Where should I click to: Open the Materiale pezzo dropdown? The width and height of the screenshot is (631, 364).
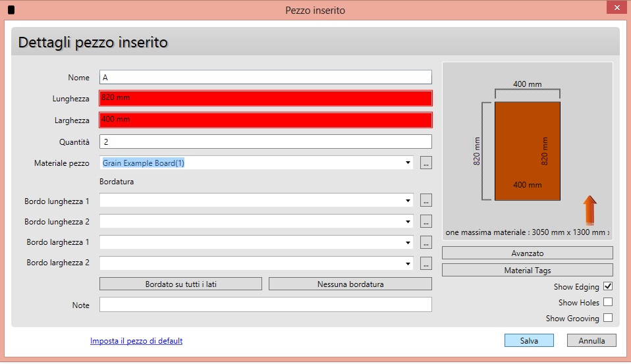(408, 163)
